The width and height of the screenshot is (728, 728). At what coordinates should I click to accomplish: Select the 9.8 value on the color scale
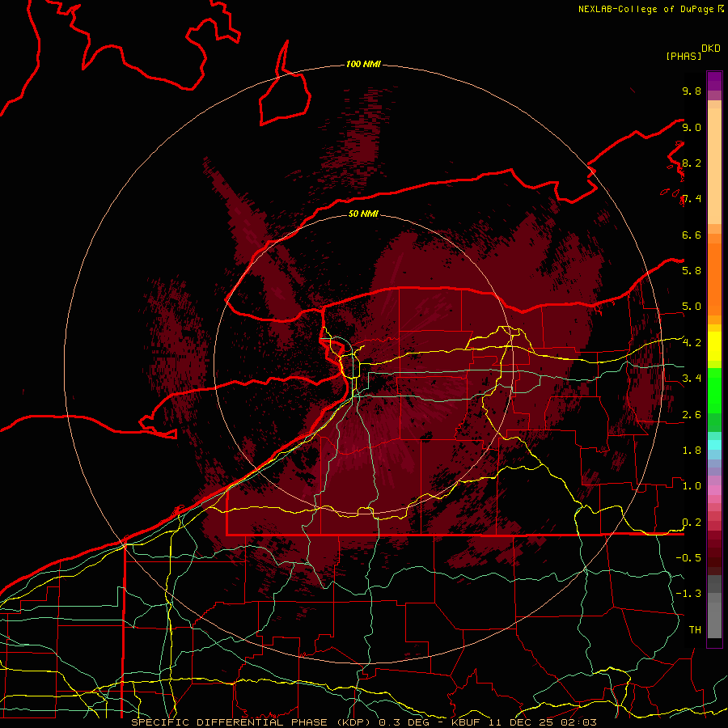pyautogui.click(x=692, y=91)
